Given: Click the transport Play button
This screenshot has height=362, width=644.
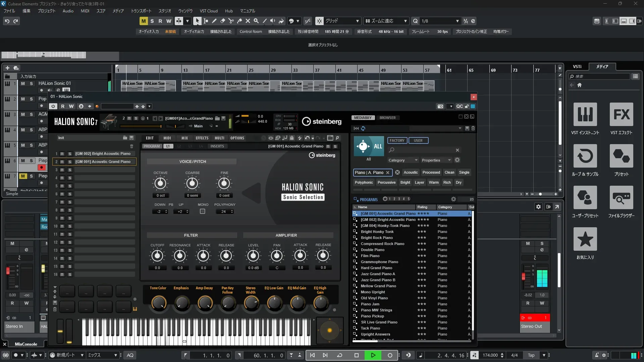Looking at the screenshot, I should click(373, 355).
